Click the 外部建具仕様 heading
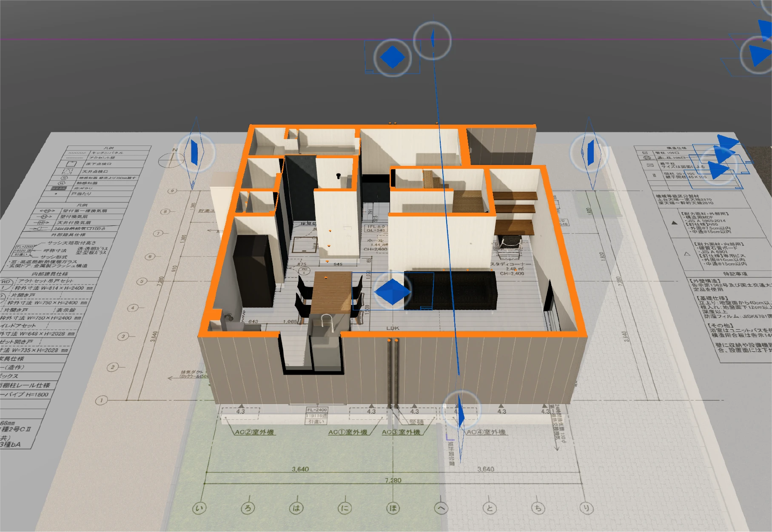The width and height of the screenshot is (772, 532). point(68,235)
